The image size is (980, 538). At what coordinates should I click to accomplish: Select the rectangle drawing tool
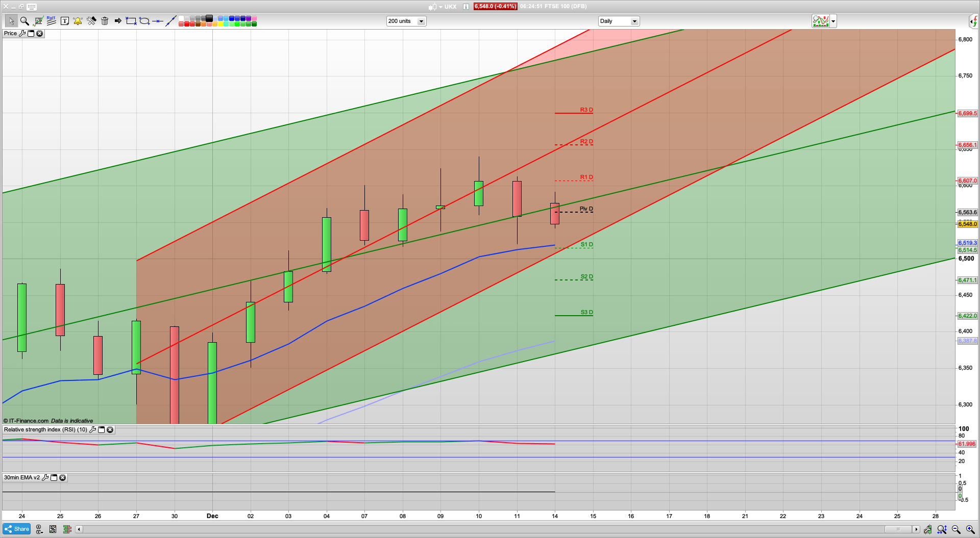click(x=131, y=21)
